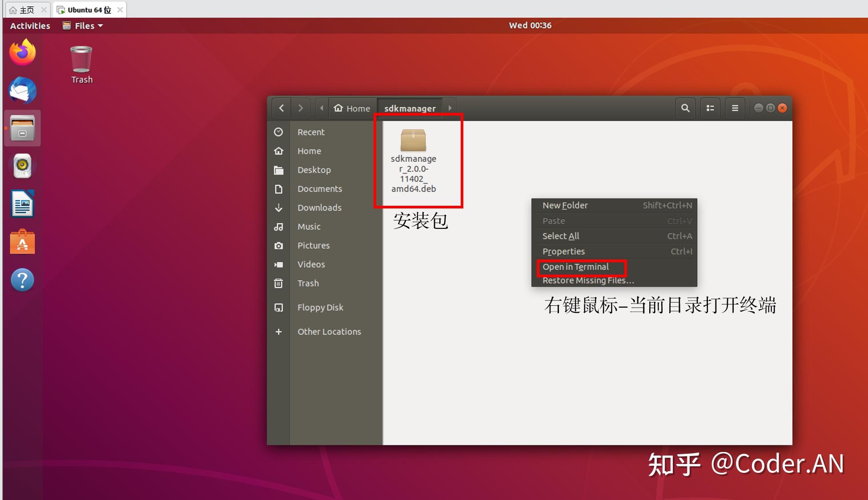Select the Trash icon on desktop
This screenshot has width=868, height=500.
[81, 65]
